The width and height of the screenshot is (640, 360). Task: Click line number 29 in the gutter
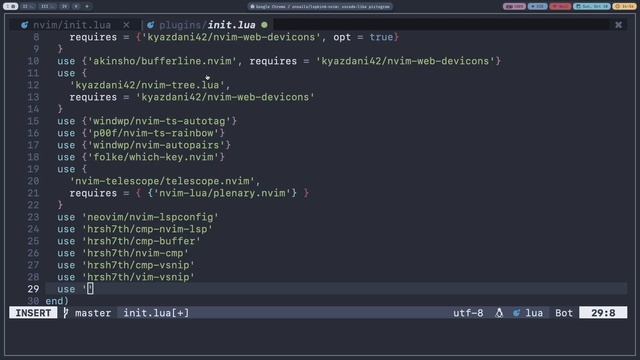click(33, 289)
